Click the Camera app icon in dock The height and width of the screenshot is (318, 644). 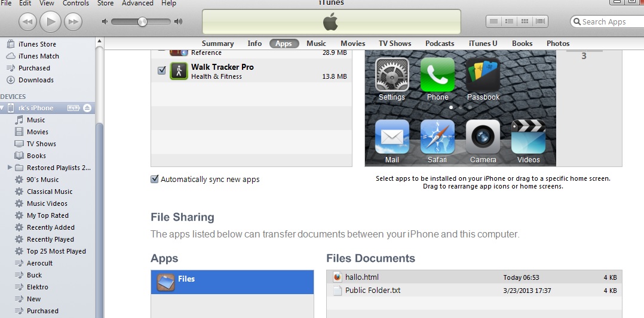[x=483, y=137]
